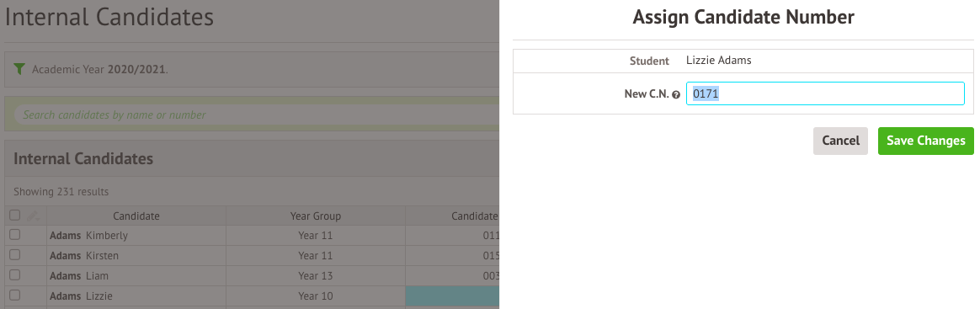
Task: Cancel the Assign Candidate Number dialog
Action: [840, 141]
